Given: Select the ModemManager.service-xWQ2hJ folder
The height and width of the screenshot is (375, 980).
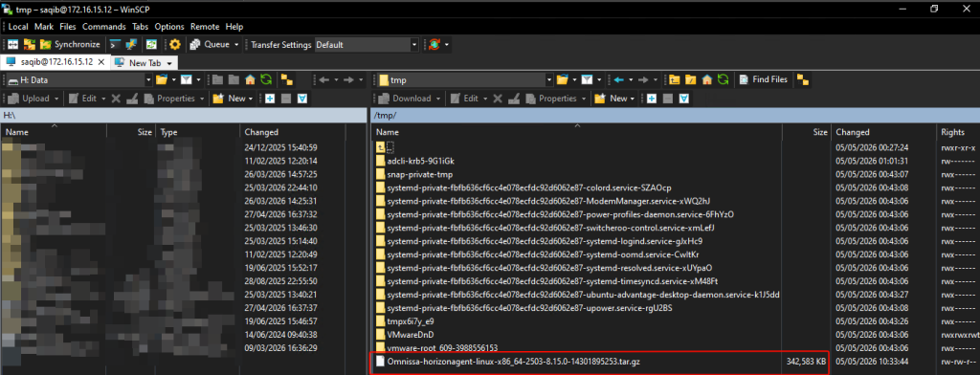Looking at the screenshot, I should pyautogui.click(x=544, y=201).
